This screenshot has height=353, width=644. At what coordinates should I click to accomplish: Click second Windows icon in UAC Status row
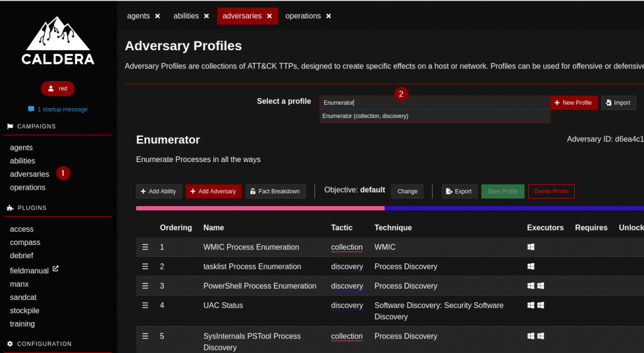coord(540,305)
